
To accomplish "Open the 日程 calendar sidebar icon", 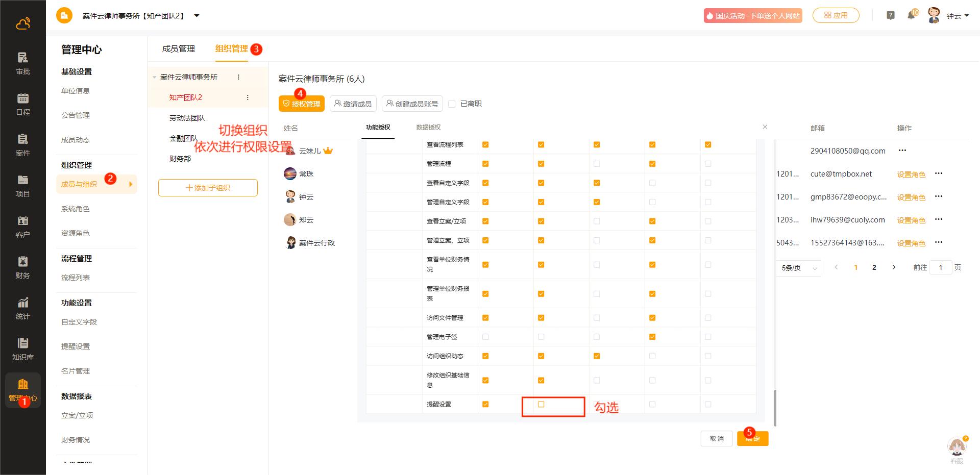I will pyautogui.click(x=22, y=104).
